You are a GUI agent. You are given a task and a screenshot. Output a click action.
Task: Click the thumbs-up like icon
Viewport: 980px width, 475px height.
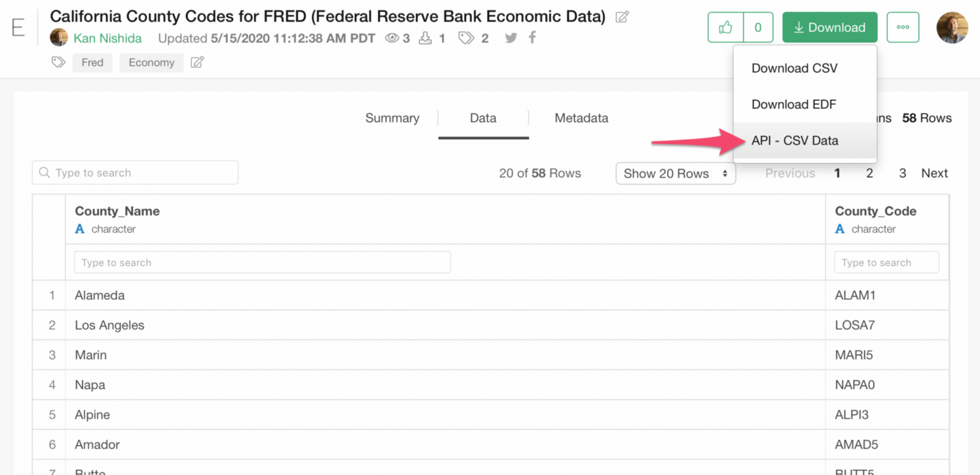[x=725, y=27]
